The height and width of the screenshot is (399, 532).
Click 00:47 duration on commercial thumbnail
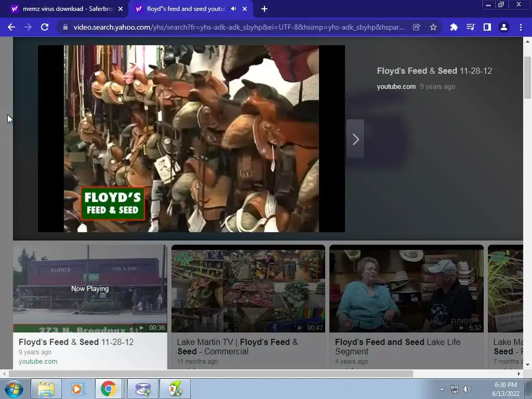(315, 327)
